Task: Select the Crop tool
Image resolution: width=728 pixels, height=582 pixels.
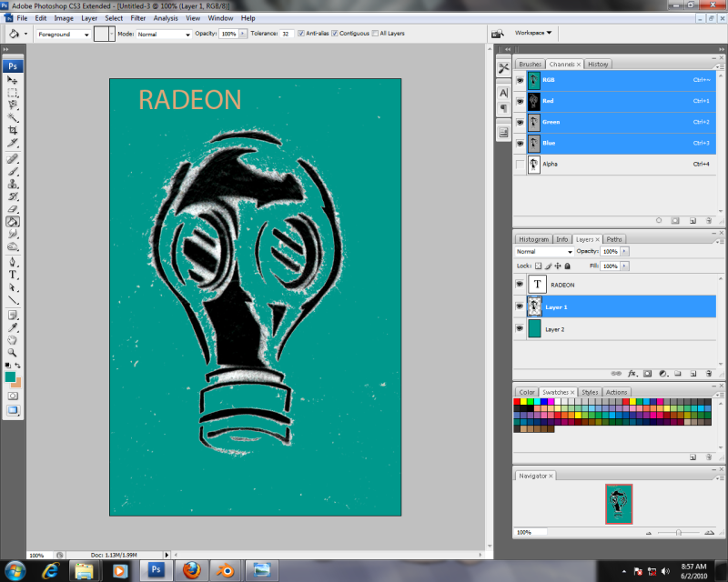Action: 13,130
